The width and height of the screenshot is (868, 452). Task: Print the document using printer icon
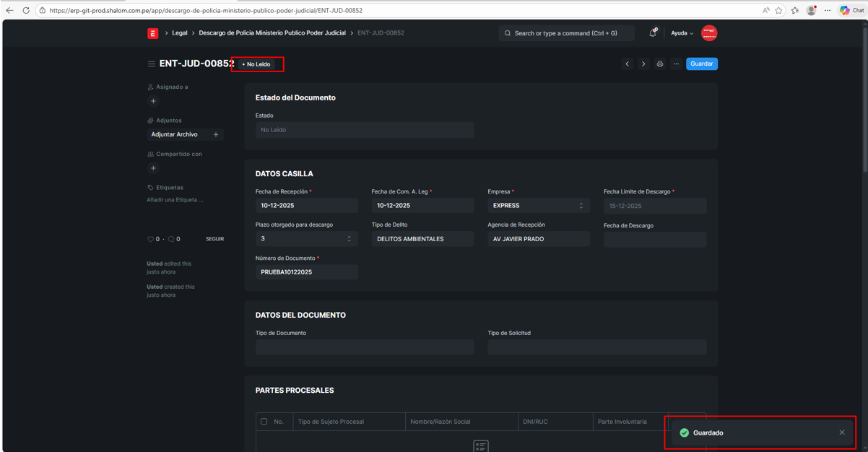(660, 64)
